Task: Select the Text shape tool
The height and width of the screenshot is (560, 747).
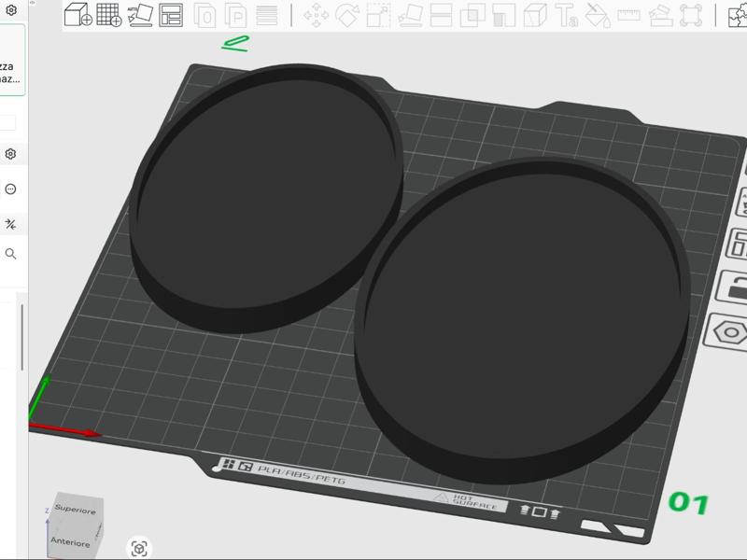Action: point(567,15)
